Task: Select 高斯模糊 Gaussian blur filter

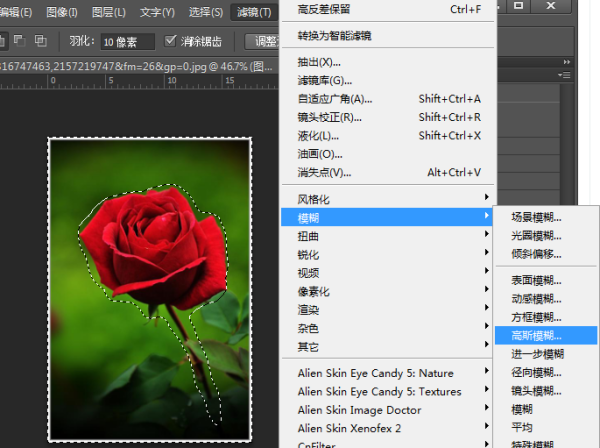Action: (x=536, y=336)
